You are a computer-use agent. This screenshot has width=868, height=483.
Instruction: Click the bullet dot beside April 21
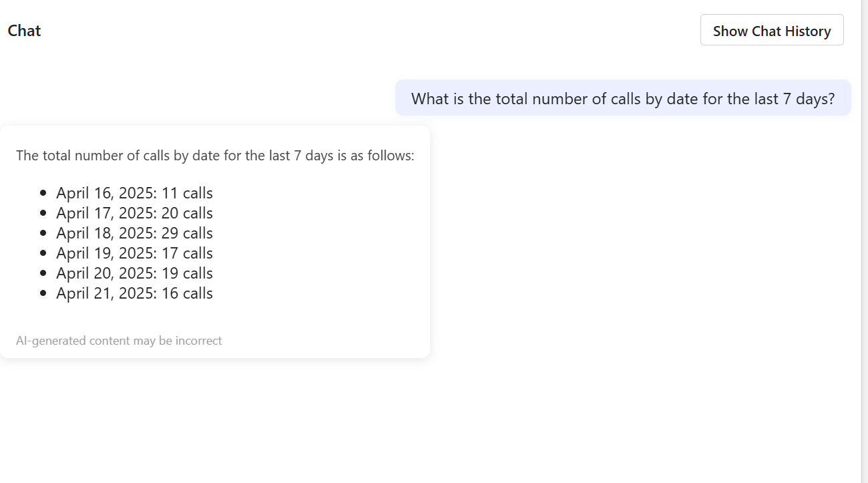click(43, 293)
